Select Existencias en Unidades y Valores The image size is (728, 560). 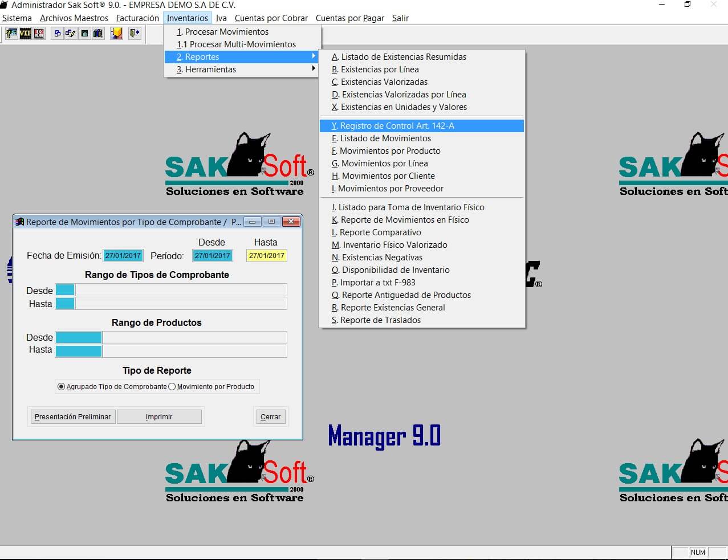[x=422, y=107]
